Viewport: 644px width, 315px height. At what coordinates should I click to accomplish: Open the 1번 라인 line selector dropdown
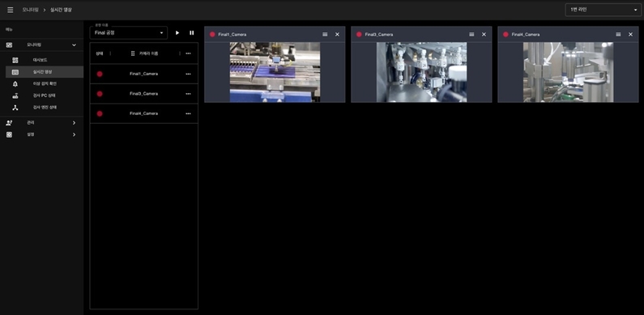point(603,10)
